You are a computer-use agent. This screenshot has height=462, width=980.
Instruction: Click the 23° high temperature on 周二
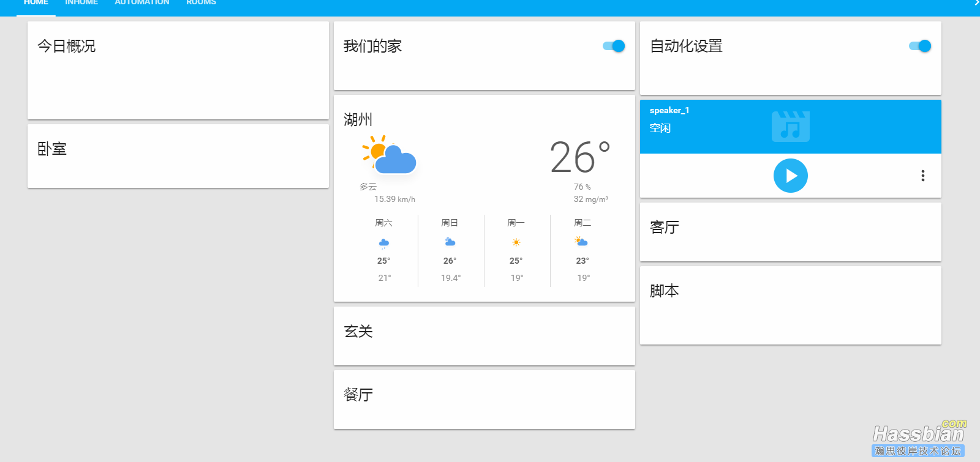point(582,261)
